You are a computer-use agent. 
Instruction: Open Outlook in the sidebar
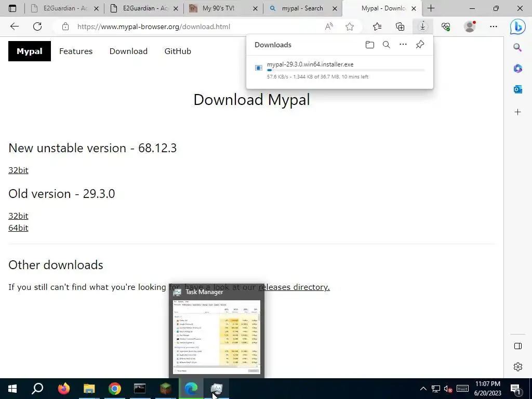pyautogui.click(x=517, y=89)
